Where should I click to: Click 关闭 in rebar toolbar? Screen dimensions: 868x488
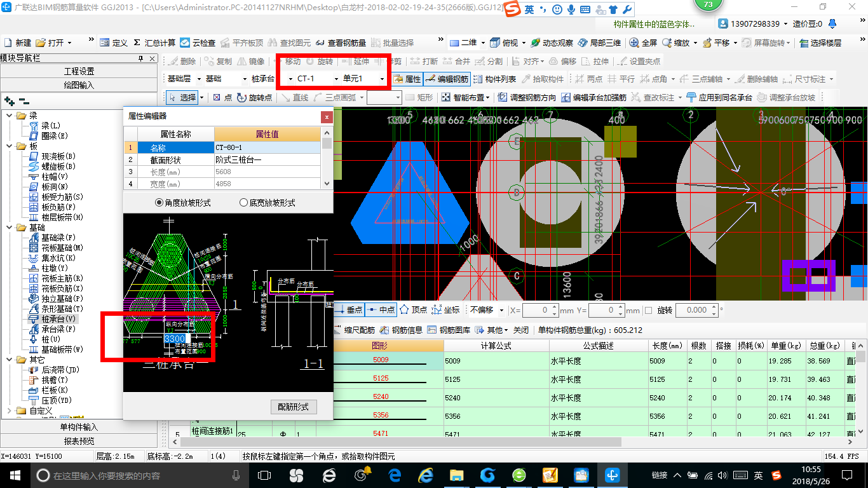click(x=521, y=330)
